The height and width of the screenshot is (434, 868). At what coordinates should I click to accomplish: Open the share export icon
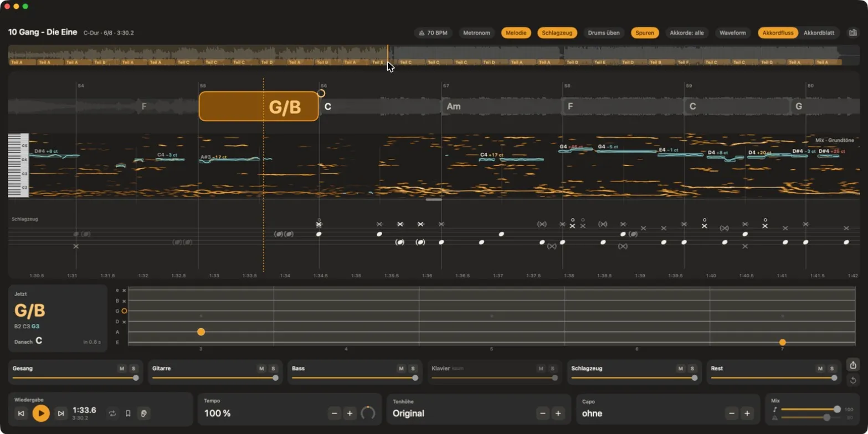[x=853, y=365]
